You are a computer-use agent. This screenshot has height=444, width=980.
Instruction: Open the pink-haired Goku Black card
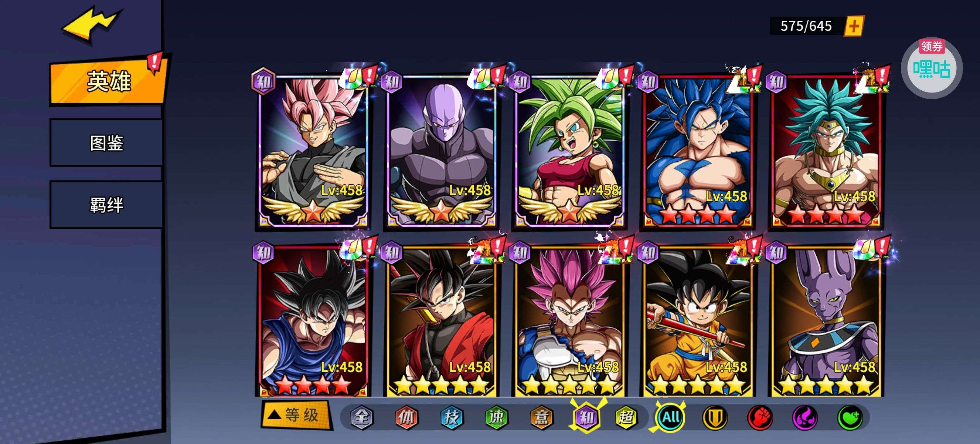tap(313, 151)
